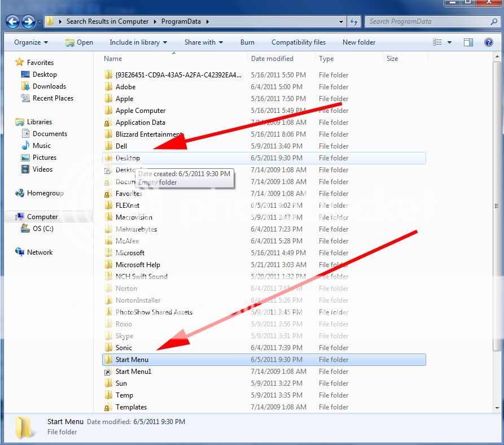Select the {93E26451-CD9A... folder
504x445 pixels.
pyautogui.click(x=178, y=75)
